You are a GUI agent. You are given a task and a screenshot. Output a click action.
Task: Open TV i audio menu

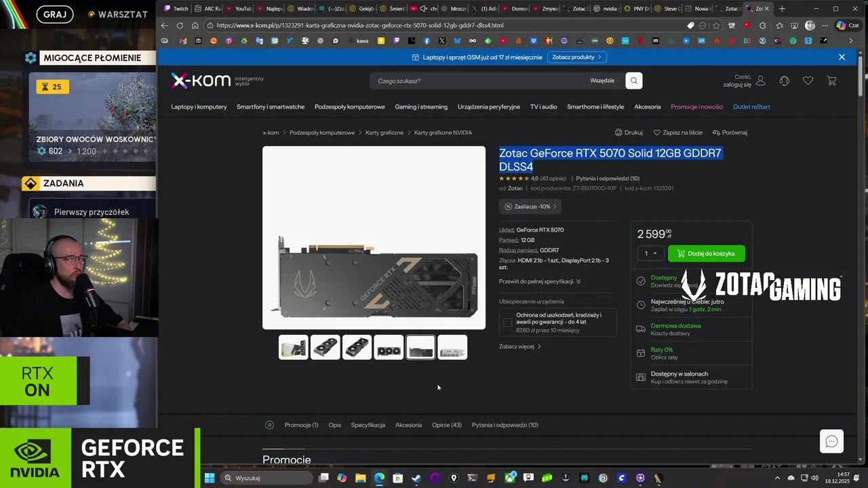544,107
